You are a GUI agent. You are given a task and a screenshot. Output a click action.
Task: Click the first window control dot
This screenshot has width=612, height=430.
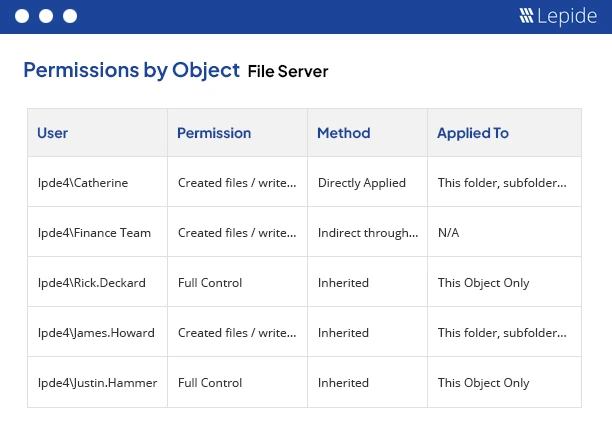pyautogui.click(x=21, y=16)
